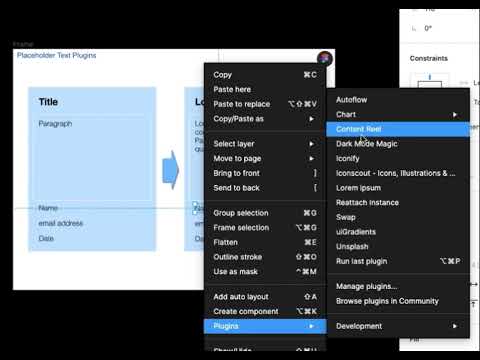Image resolution: width=480 pixels, height=360 pixels.
Task: Run the Autoflow plugin
Action: click(x=398, y=100)
